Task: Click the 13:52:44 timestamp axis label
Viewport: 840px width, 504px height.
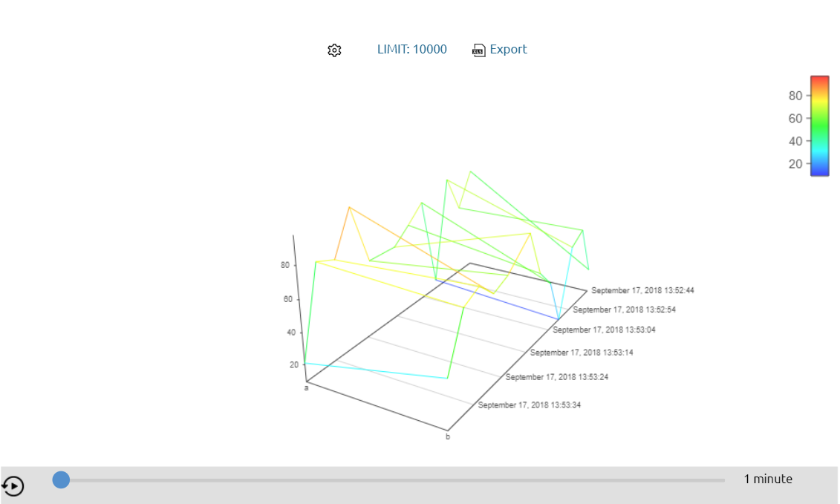Action: click(642, 290)
